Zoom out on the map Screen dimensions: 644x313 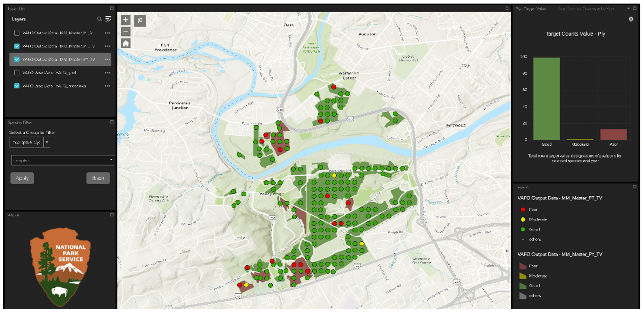[x=125, y=32]
